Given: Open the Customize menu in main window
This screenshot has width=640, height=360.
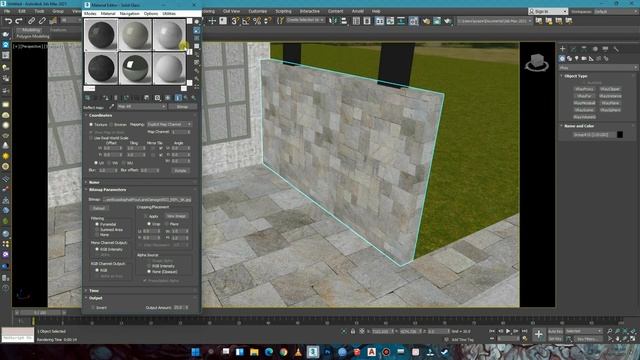Looking at the screenshot, I should click(258, 11).
